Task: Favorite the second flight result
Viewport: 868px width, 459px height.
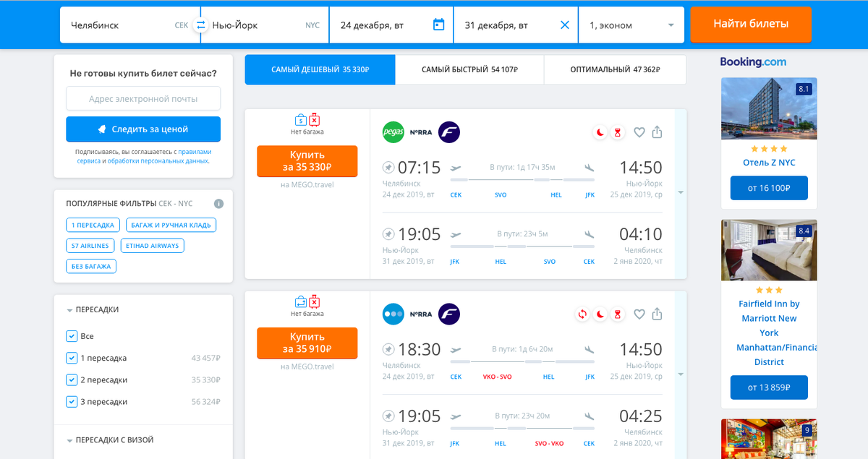Action: 639,314
